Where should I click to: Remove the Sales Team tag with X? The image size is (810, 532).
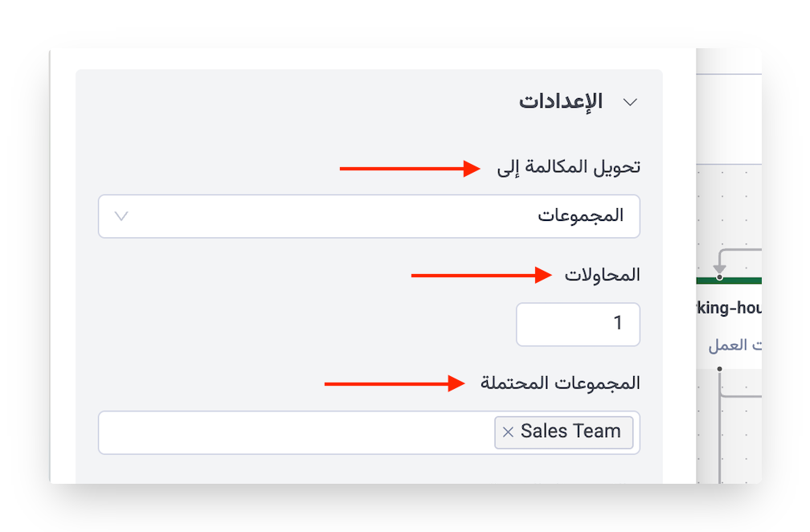point(508,432)
